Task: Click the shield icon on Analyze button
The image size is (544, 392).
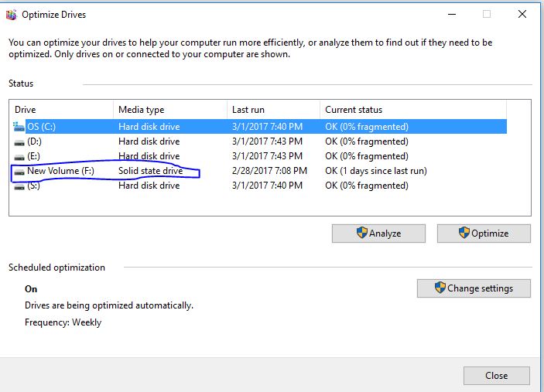Action: coord(362,233)
